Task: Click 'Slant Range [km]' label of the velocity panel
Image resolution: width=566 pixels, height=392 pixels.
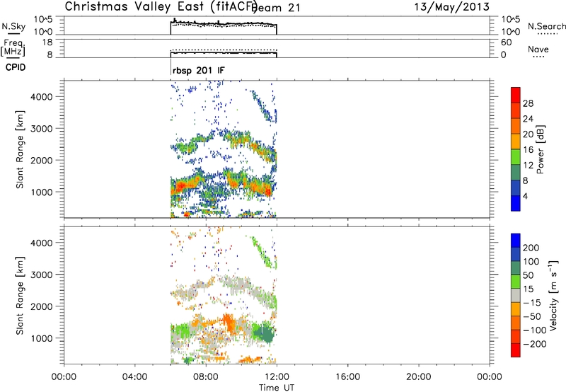Action: click(x=20, y=296)
